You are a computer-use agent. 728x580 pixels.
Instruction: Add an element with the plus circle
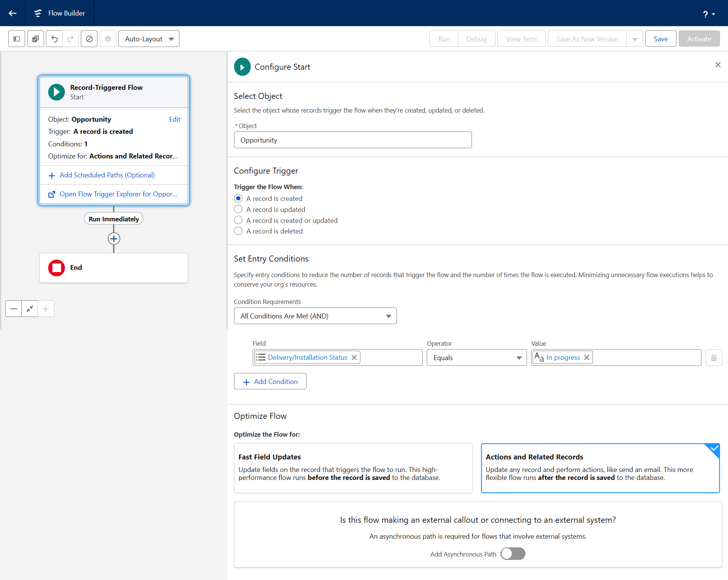coord(114,238)
